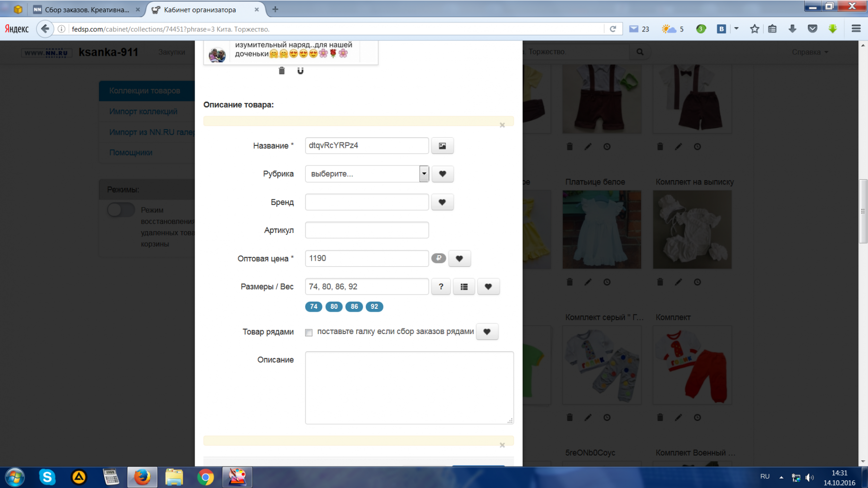
Task: Click the image picker icon next to Название
Action: coord(442,146)
